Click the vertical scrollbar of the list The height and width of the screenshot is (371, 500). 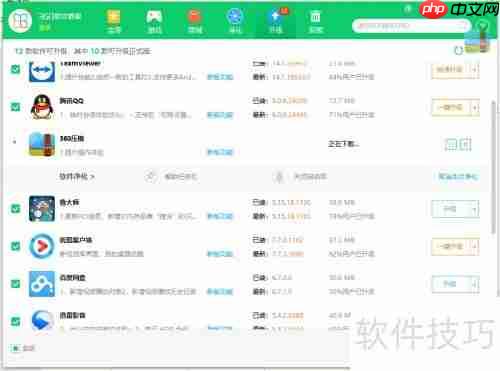[x=494, y=167]
